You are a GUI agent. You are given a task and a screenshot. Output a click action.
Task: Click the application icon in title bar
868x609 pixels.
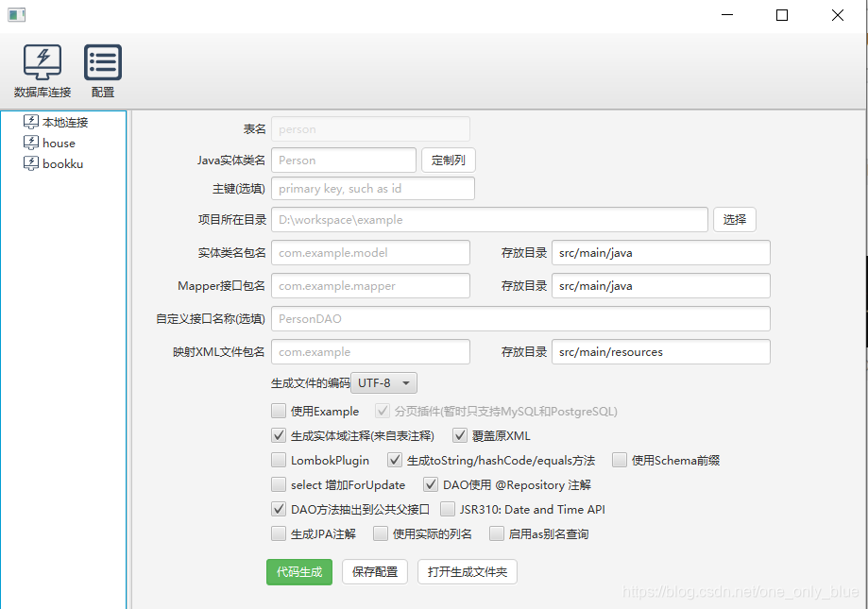pos(17,15)
